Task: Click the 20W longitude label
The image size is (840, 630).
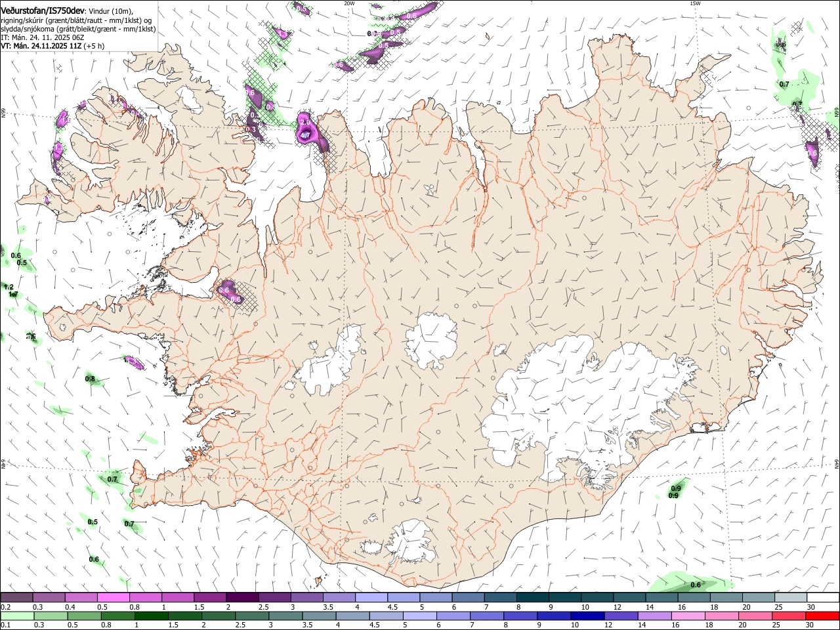Action: (349, 3)
